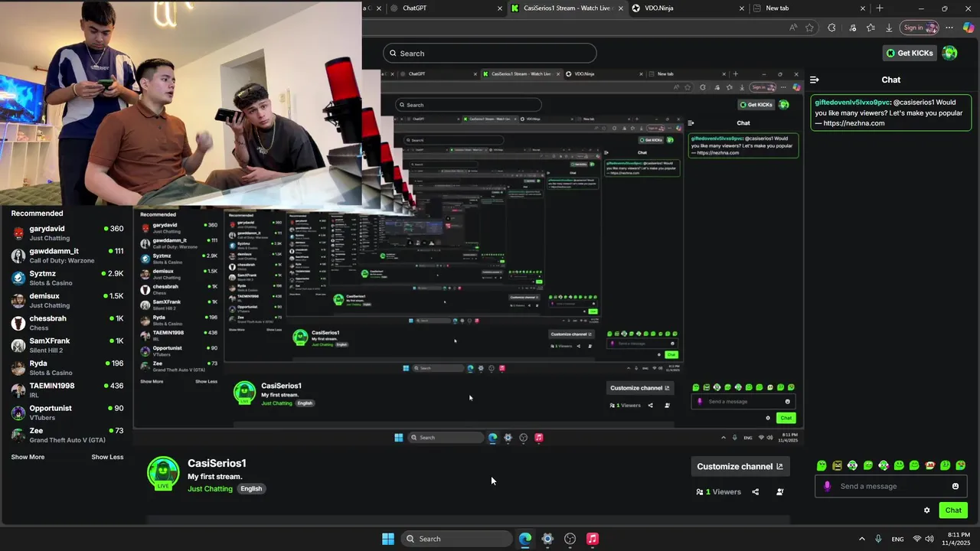980x551 pixels.
Task: Click the CasiSerios1 LIVE avatar
Action: point(163,473)
